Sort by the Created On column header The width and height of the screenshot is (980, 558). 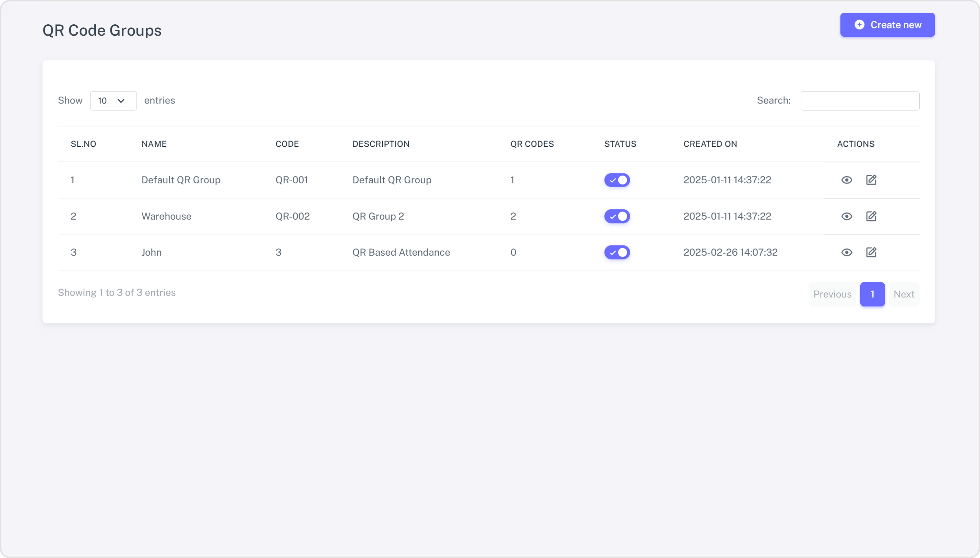(x=710, y=144)
